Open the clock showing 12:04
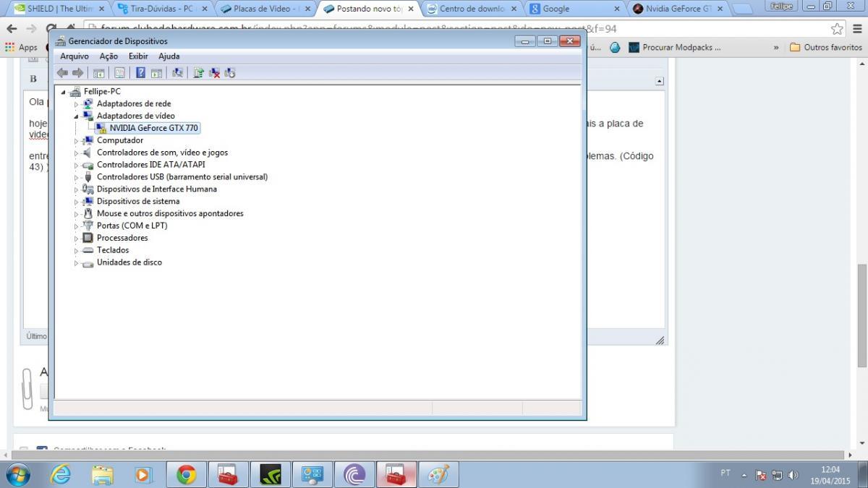Image resolution: width=868 pixels, height=488 pixels. pos(830,474)
